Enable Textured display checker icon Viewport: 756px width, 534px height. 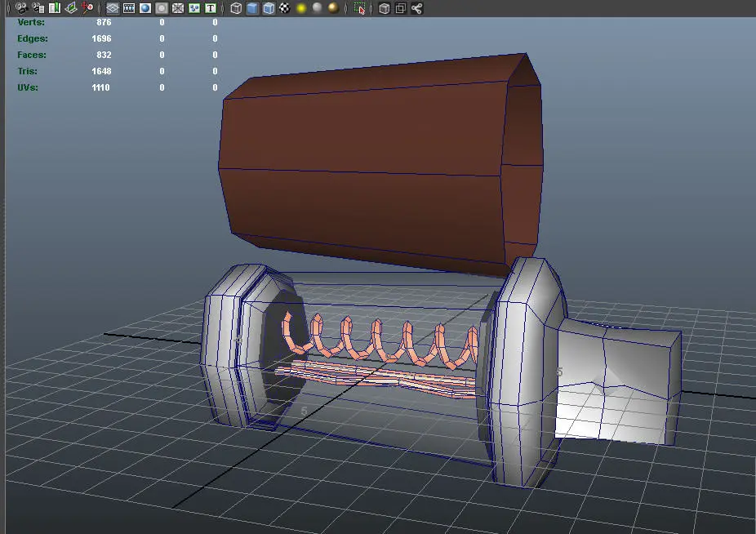tap(285, 8)
